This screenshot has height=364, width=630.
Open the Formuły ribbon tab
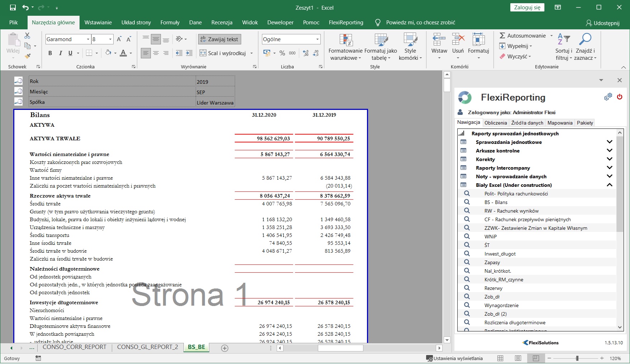pyautogui.click(x=170, y=23)
